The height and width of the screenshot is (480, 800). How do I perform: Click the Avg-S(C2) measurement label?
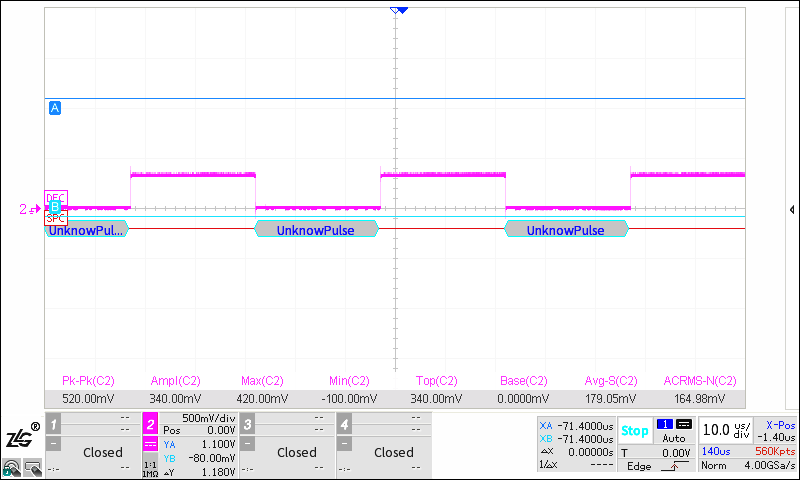(x=611, y=381)
